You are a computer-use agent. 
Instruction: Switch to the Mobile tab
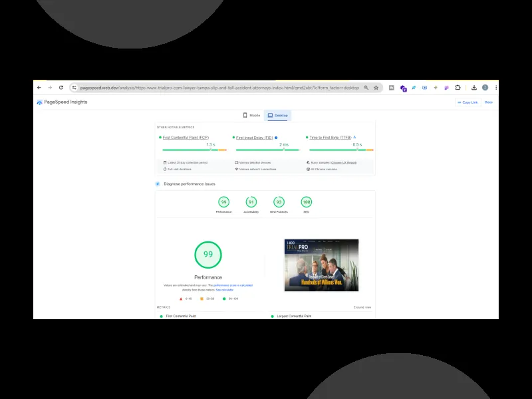point(251,115)
